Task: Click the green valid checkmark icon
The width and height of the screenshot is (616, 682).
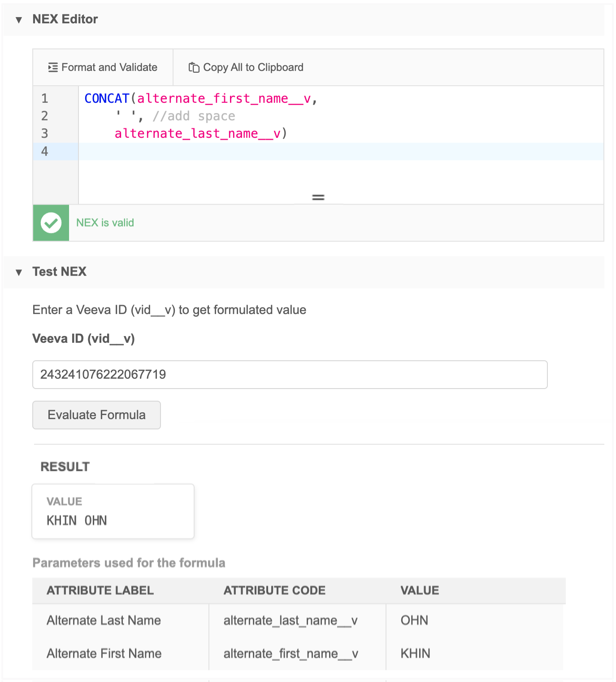Action: 51,223
